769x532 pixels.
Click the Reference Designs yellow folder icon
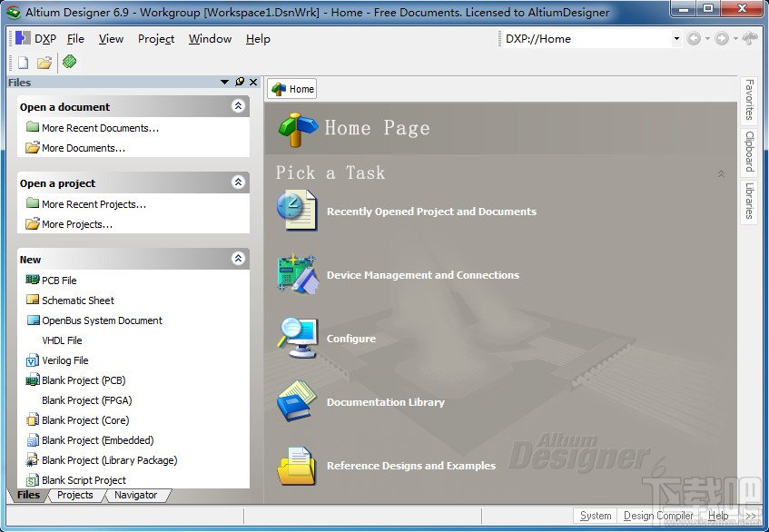point(297,466)
